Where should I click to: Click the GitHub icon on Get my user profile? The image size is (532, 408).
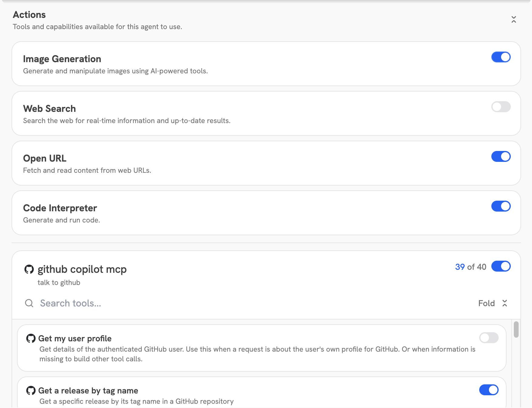point(31,338)
